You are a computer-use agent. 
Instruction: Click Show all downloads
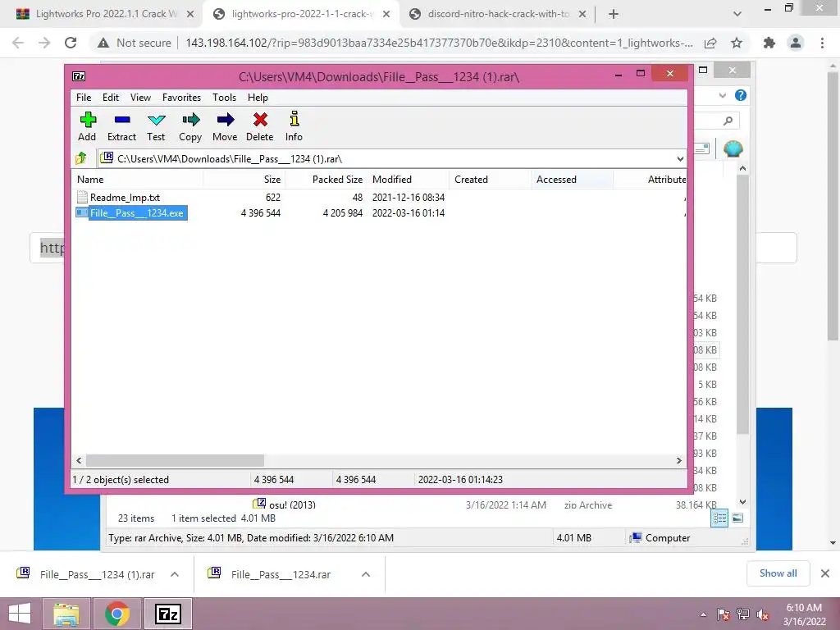pos(778,573)
